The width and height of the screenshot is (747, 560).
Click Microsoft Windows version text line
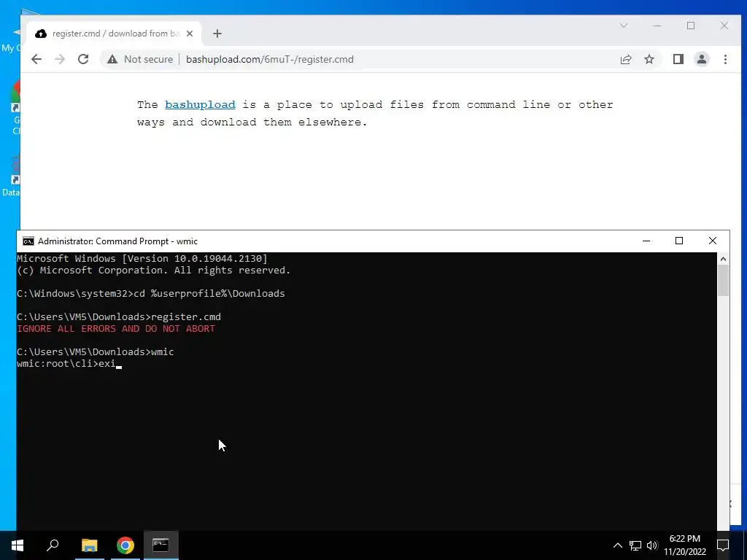pyautogui.click(x=142, y=259)
